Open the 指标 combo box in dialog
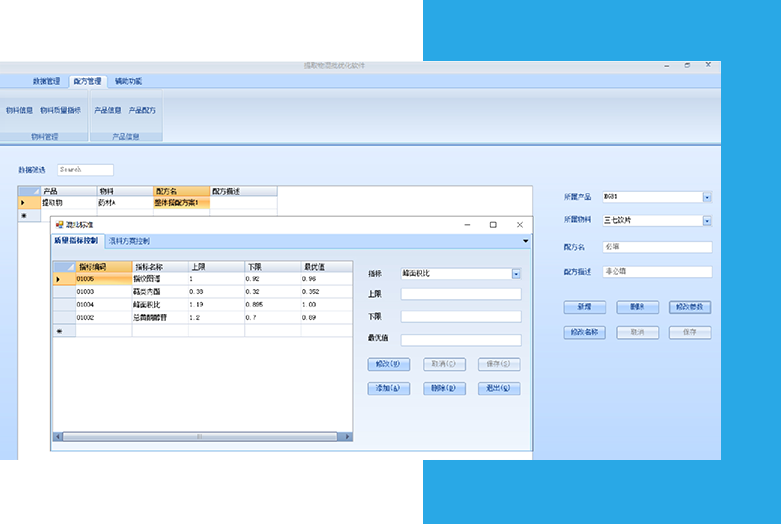 [516, 274]
